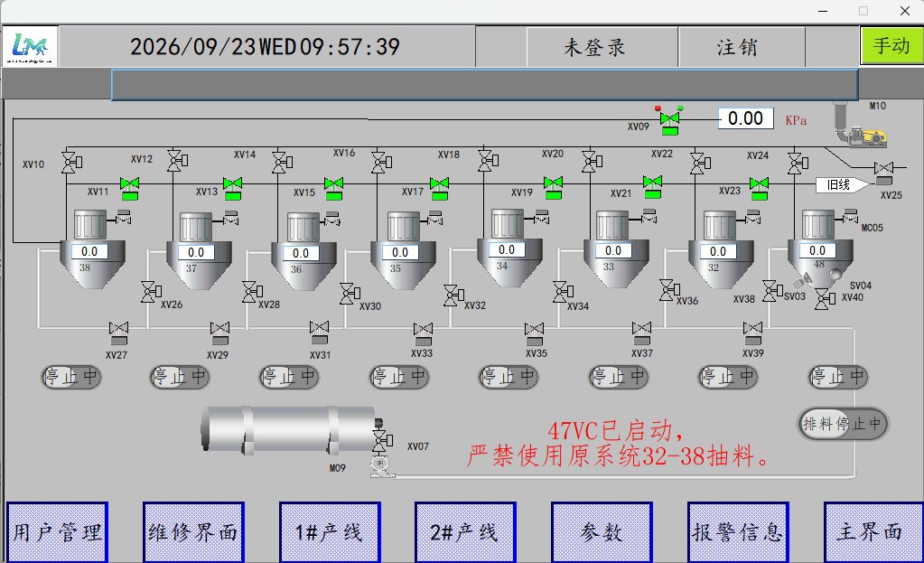The width and height of the screenshot is (924, 563).
Task: Click the XV30 valve symbol
Action: pyautogui.click(x=350, y=293)
